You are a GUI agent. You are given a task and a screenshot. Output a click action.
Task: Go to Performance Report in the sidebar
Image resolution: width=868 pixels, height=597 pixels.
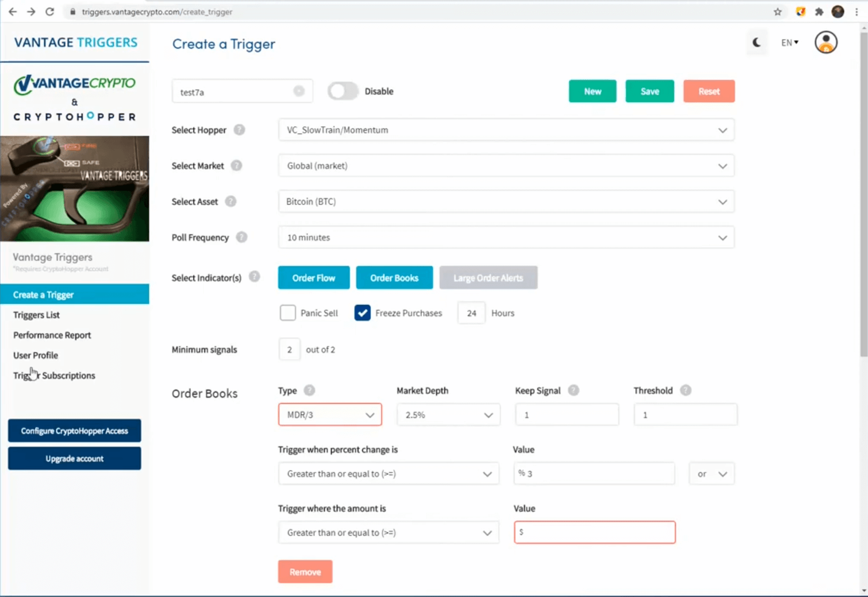pyautogui.click(x=52, y=335)
